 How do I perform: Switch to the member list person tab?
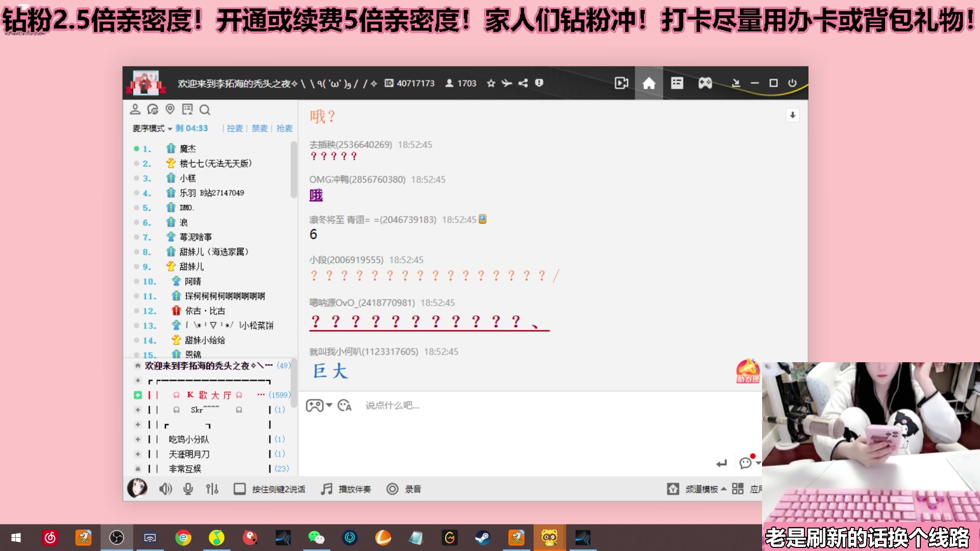coord(135,109)
